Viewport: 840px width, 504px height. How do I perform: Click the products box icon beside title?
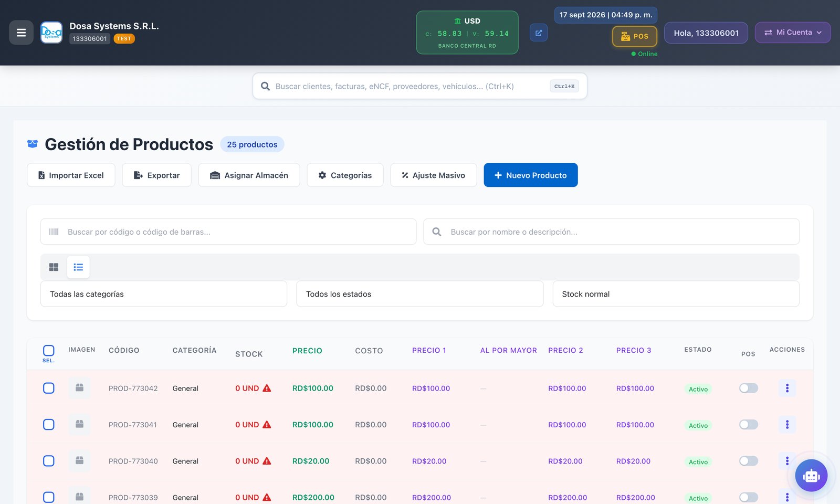(33, 144)
